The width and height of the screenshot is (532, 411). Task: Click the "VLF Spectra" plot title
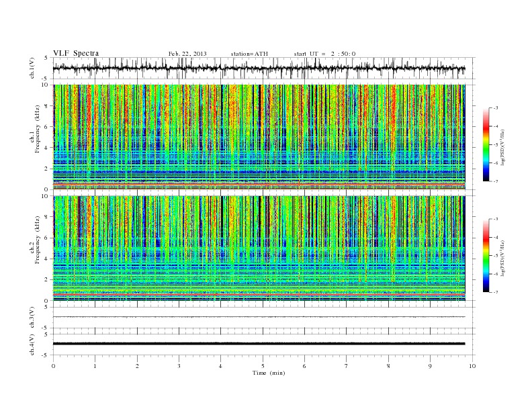pos(76,53)
